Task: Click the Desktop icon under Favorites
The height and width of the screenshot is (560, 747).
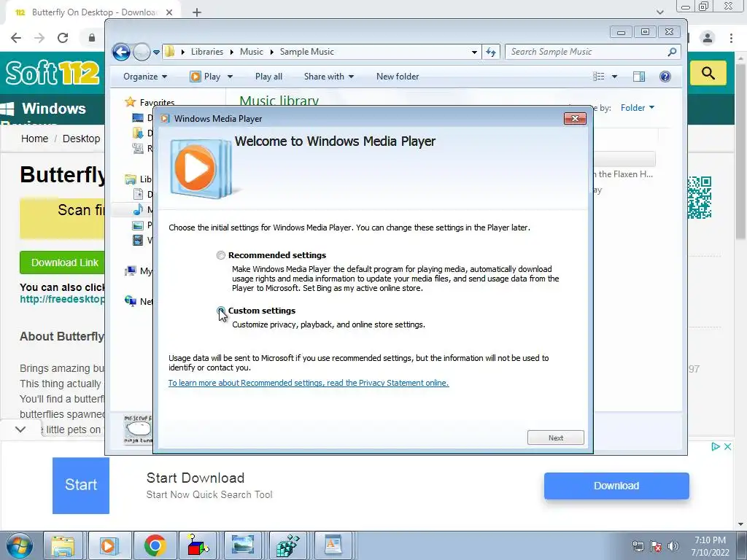Action: [x=138, y=117]
